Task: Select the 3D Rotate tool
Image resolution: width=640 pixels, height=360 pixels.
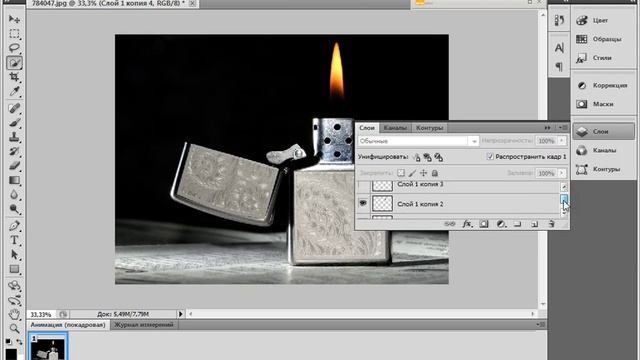Action: tap(14, 285)
